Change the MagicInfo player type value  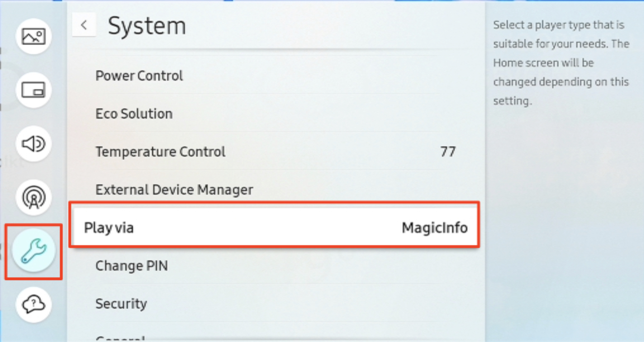(x=434, y=227)
